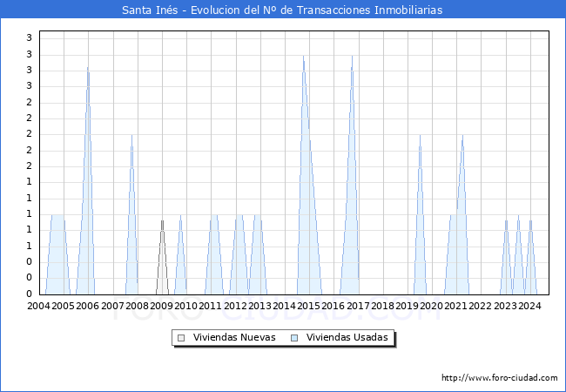The width and height of the screenshot is (566, 392).
Task: Select the 2022 x-axis label
Action: (480, 306)
